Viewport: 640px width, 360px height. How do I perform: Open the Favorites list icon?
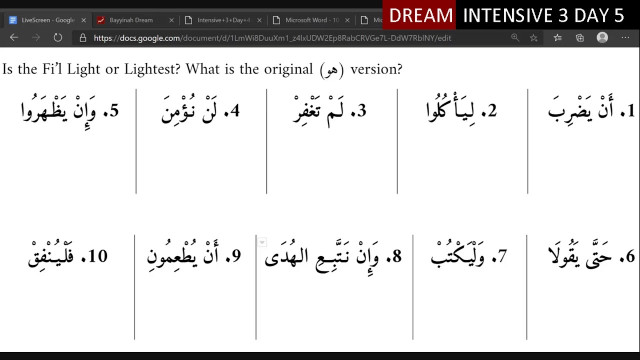pos(558,38)
